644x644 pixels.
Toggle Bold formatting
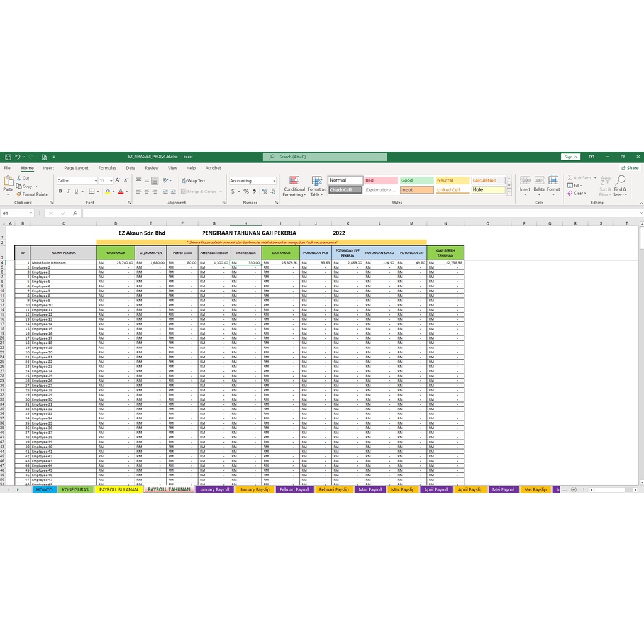click(x=60, y=191)
